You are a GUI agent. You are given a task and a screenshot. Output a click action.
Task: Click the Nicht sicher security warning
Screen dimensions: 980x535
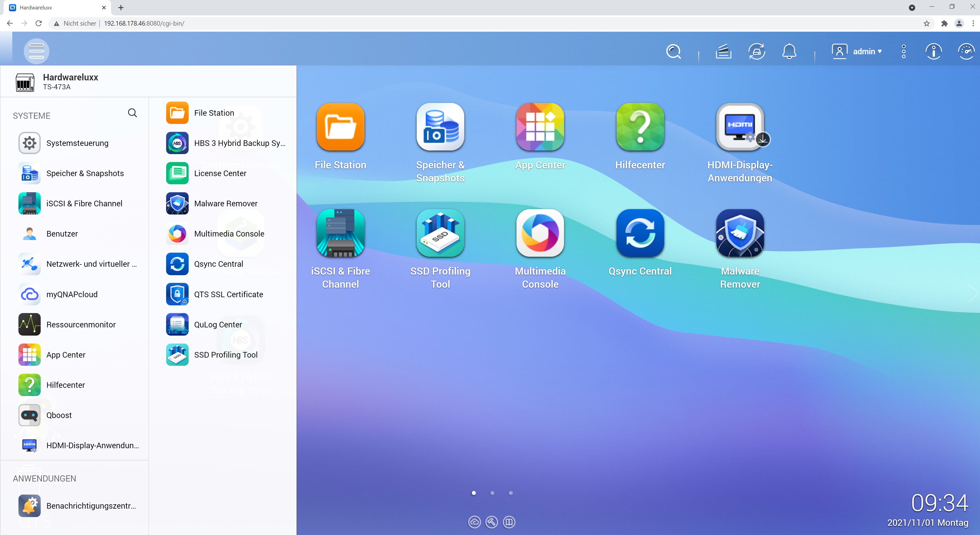tap(75, 23)
